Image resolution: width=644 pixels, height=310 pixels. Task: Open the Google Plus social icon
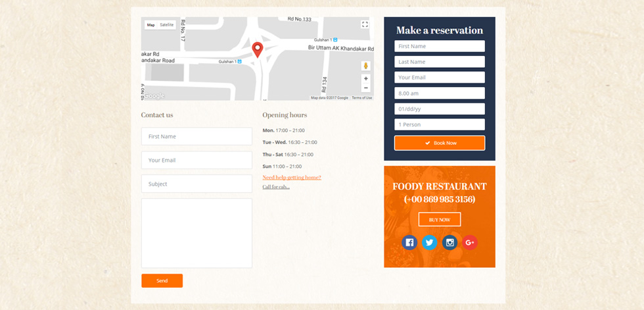[x=470, y=243]
